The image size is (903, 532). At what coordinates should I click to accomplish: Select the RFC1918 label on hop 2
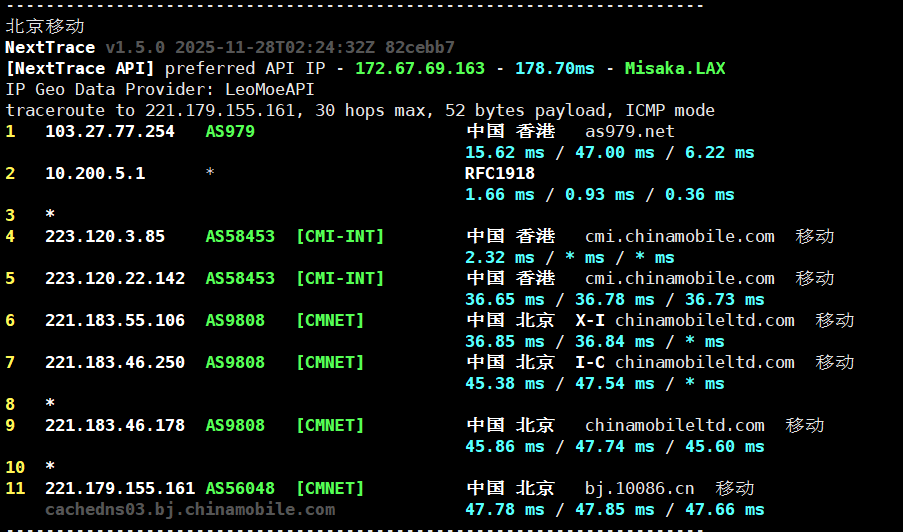click(x=500, y=173)
